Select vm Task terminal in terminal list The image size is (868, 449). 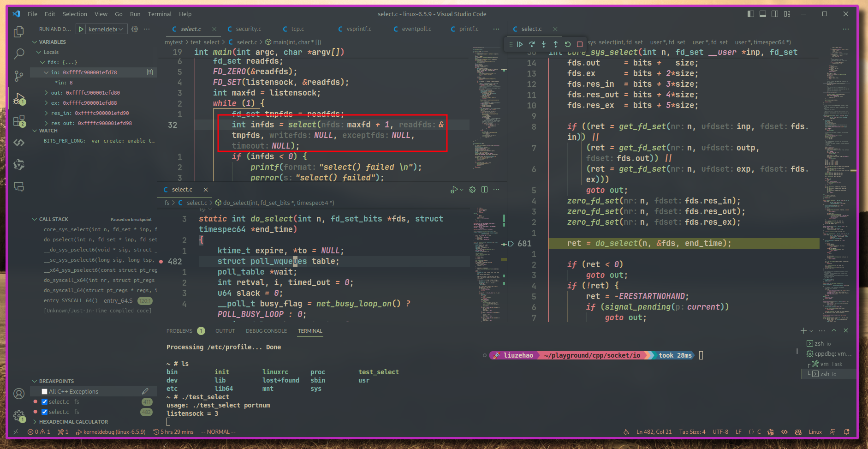[x=829, y=364]
